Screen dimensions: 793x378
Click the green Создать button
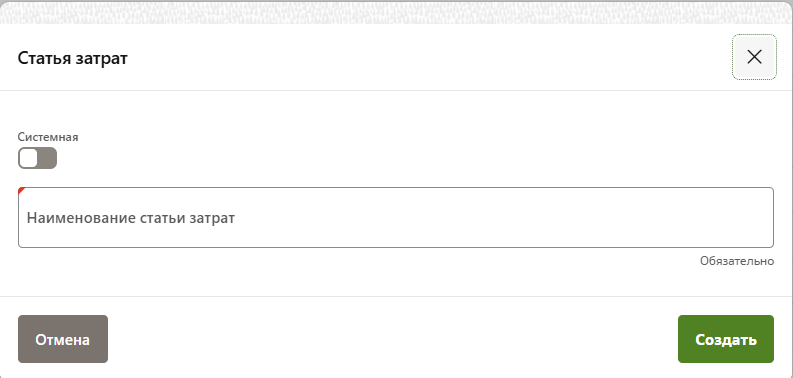726,339
